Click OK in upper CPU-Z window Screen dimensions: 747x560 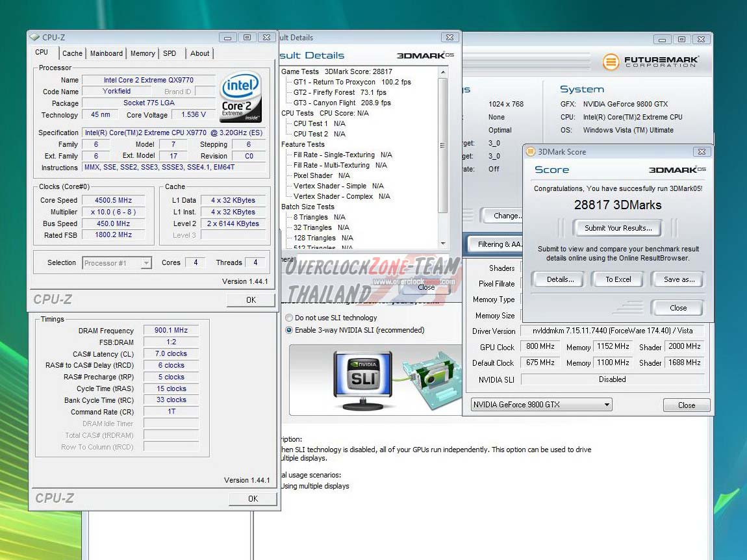coord(251,299)
